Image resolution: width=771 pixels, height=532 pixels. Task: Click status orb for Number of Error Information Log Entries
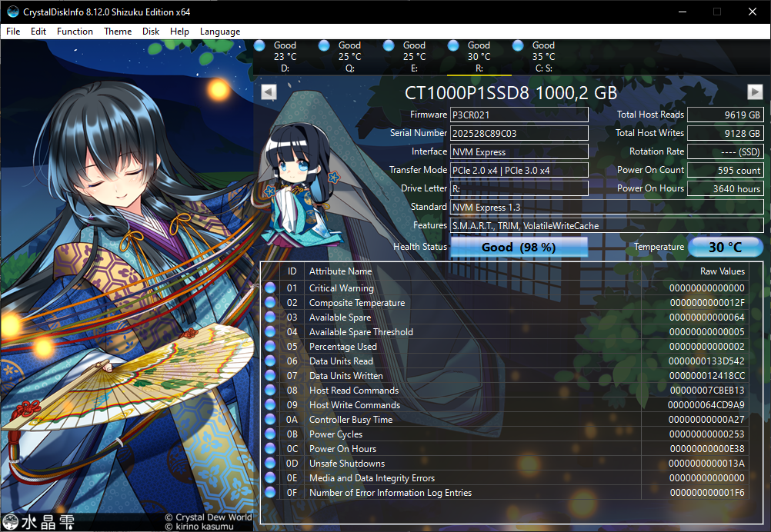pyautogui.click(x=270, y=492)
